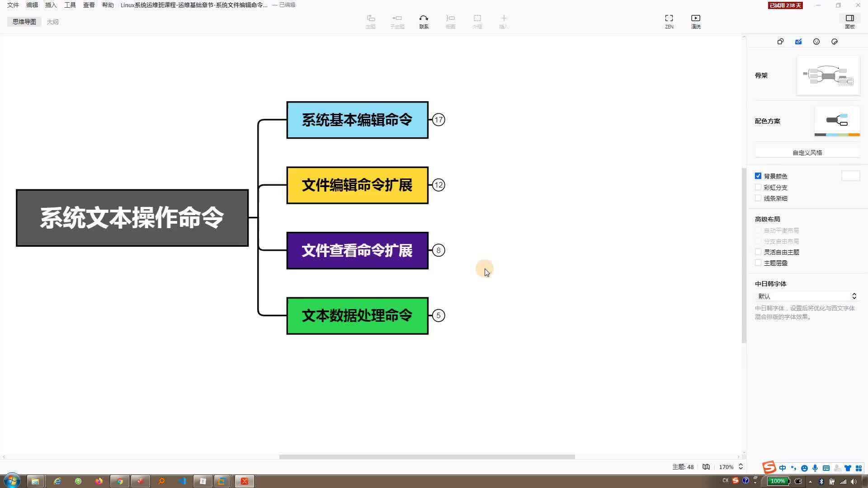Open Sogou emoji smiley icon
Screen dimensions: 868x488
[x=804, y=468]
